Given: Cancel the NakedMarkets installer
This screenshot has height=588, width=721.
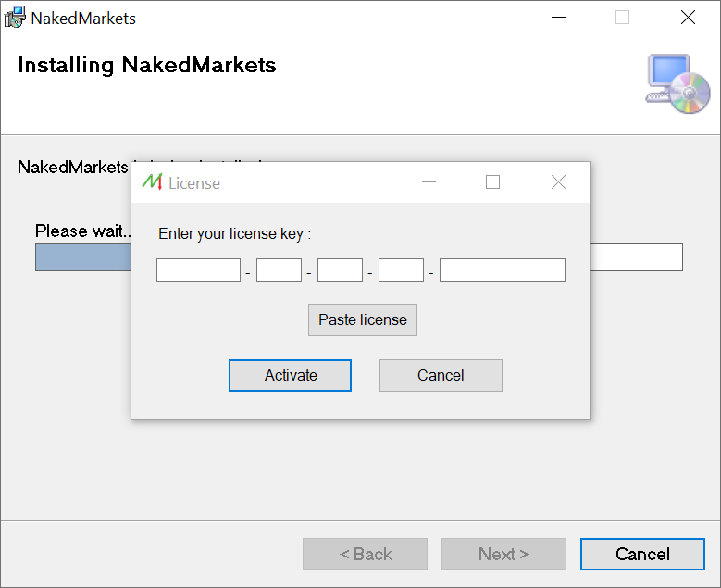Looking at the screenshot, I should [x=642, y=554].
